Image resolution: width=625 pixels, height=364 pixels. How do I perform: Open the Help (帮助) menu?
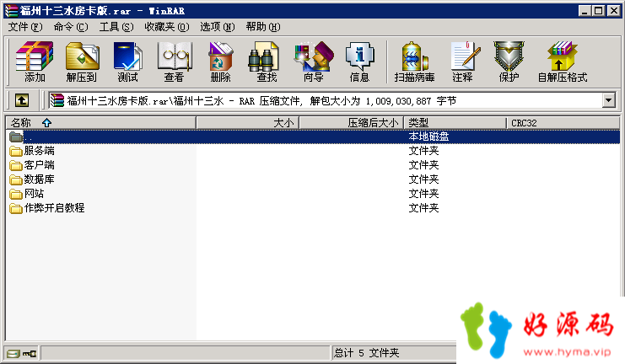click(263, 27)
